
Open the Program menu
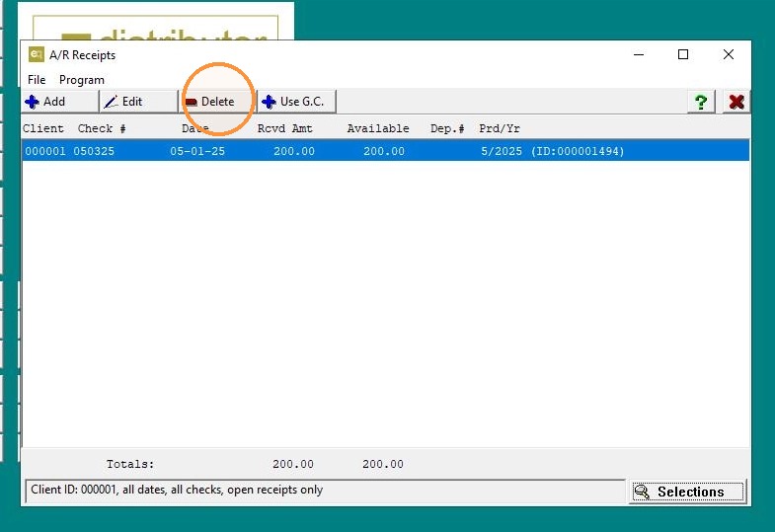tap(82, 80)
